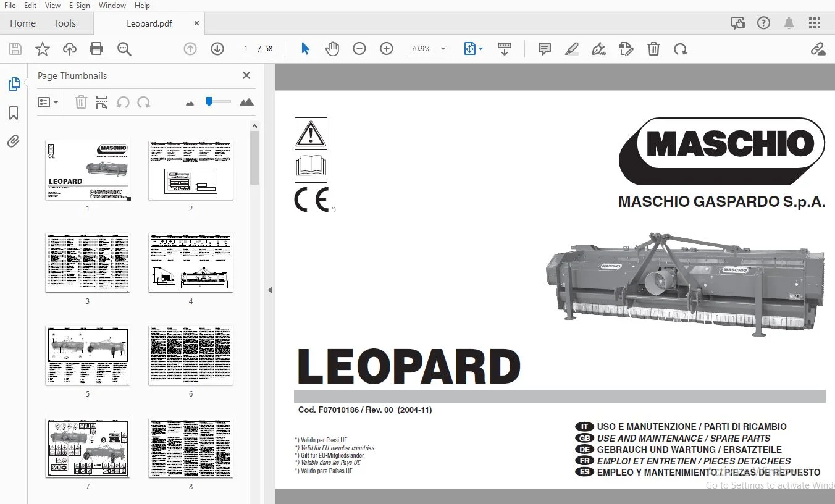Enable scrolling mode keyboard icon

(505, 49)
